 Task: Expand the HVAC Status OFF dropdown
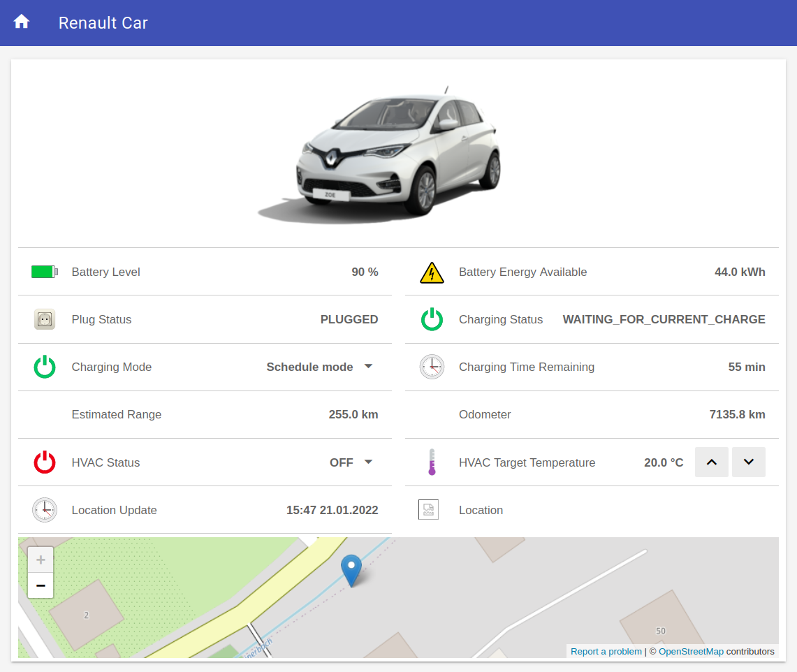pyautogui.click(x=369, y=462)
